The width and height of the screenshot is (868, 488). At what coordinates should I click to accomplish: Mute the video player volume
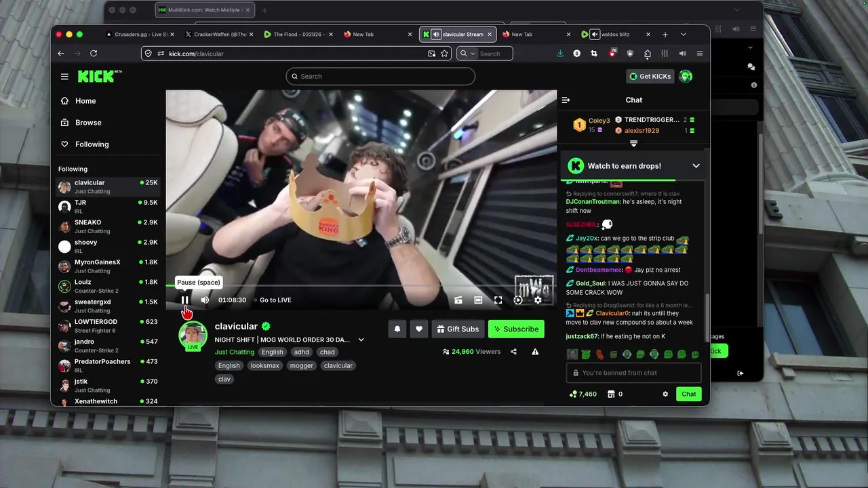tap(205, 300)
